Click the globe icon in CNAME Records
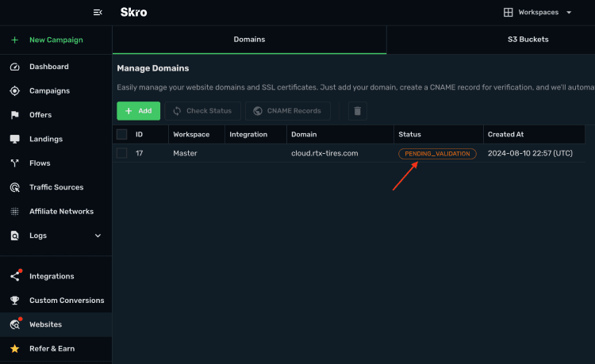Viewport: 595px width, 364px height. point(258,111)
